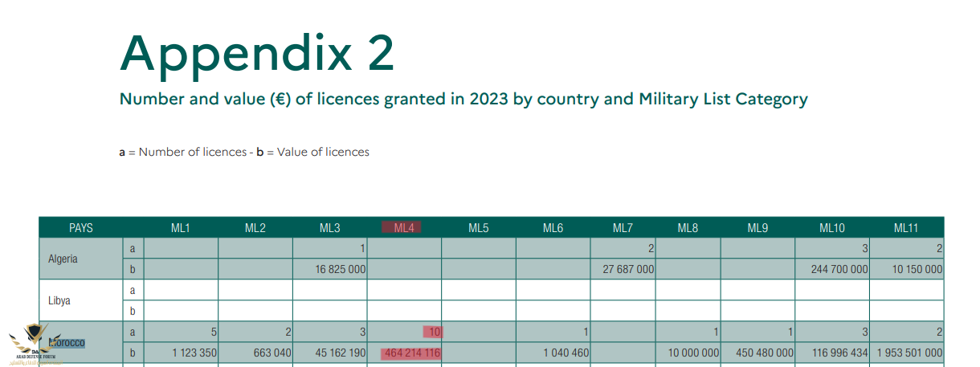Select the "a" row label for Libya
980x367 pixels.
click(133, 290)
